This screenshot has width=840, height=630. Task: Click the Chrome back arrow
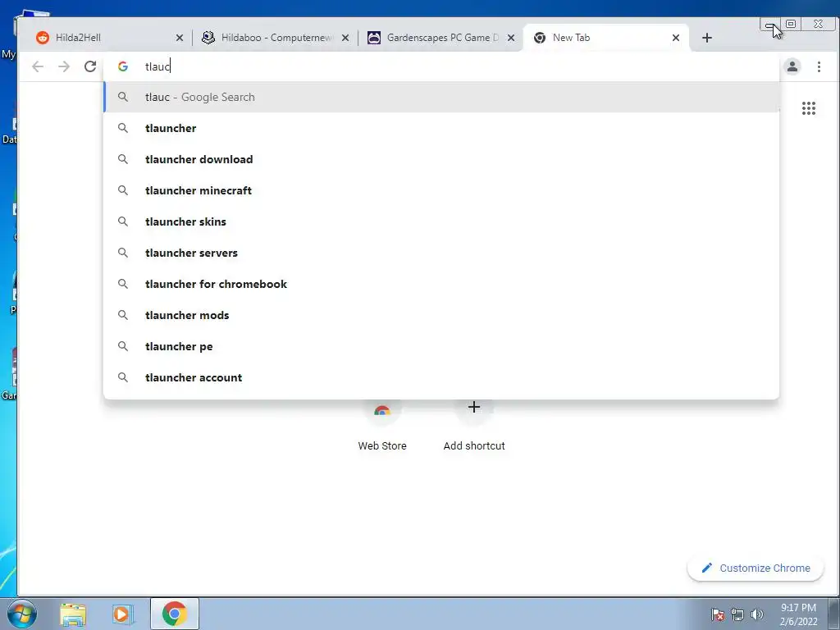tap(38, 66)
